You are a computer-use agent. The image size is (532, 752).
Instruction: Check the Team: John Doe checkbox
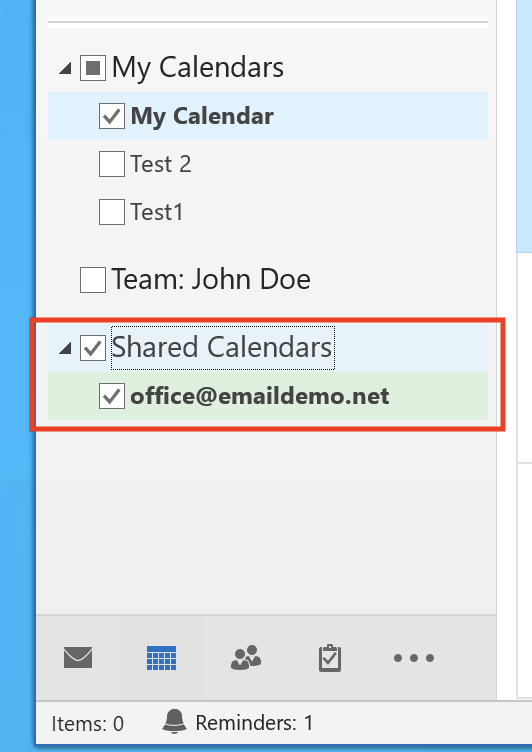(x=93, y=280)
